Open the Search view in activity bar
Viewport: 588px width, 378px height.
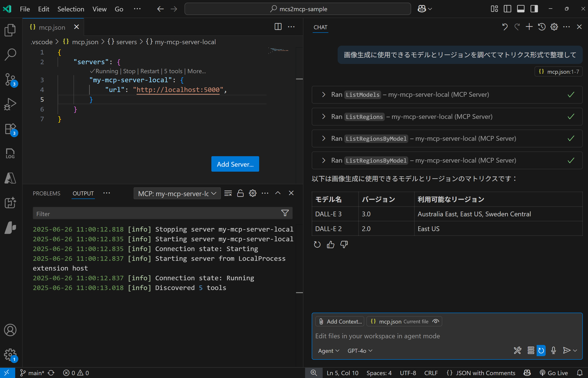pyautogui.click(x=10, y=54)
